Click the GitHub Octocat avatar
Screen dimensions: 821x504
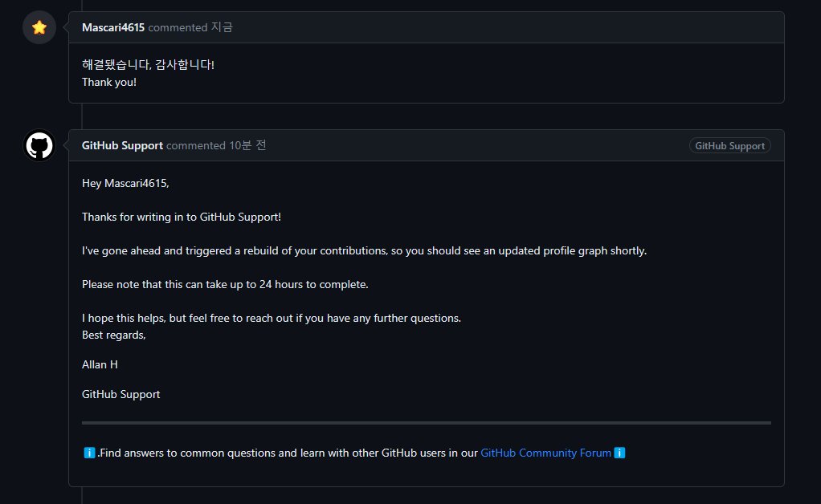point(39,145)
